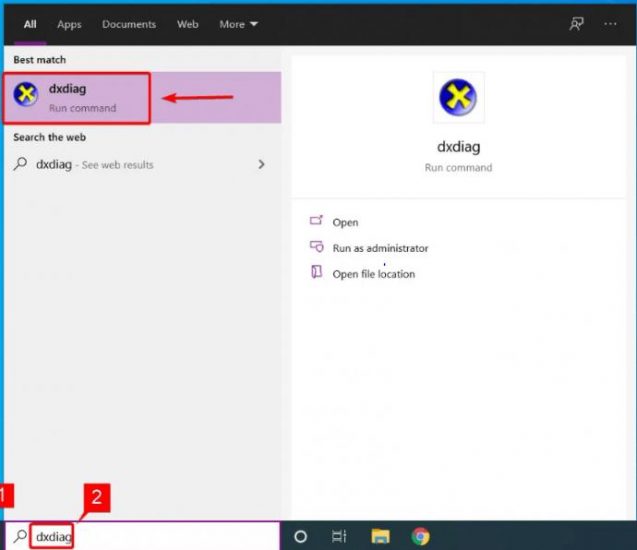Click the Run as administrator shield icon
637x550 pixels.
pyautogui.click(x=316, y=247)
